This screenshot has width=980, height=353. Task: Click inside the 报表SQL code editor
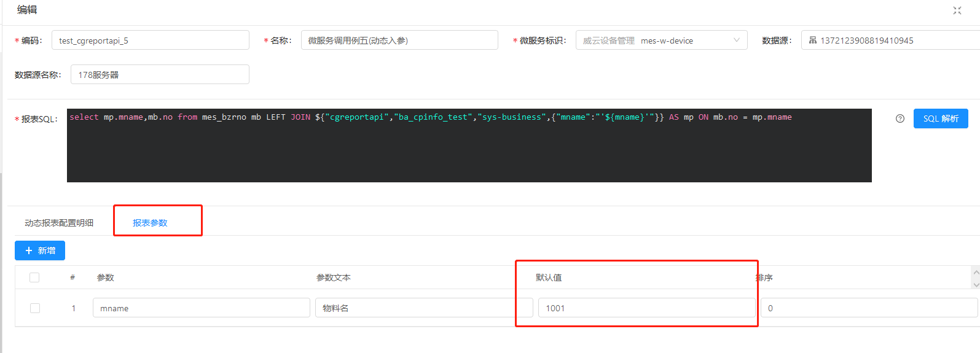[469, 145]
